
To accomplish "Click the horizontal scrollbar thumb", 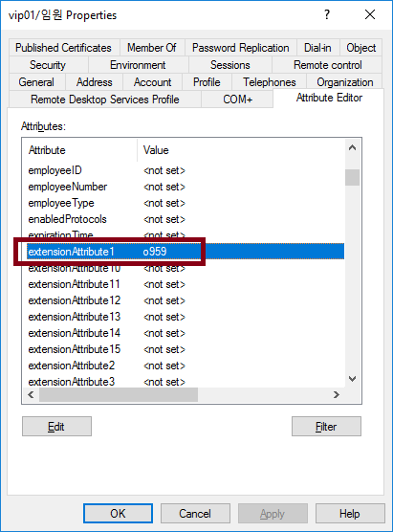I will (119, 394).
